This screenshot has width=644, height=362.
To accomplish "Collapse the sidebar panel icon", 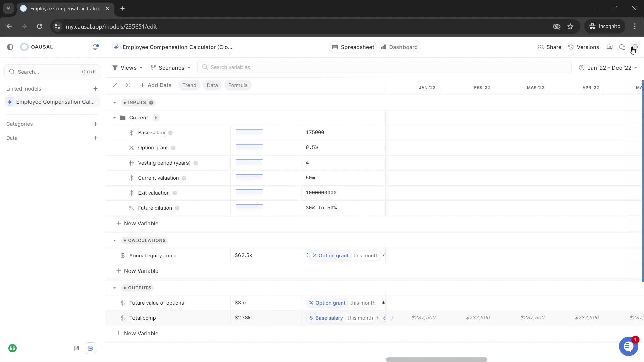I will click(x=10, y=47).
